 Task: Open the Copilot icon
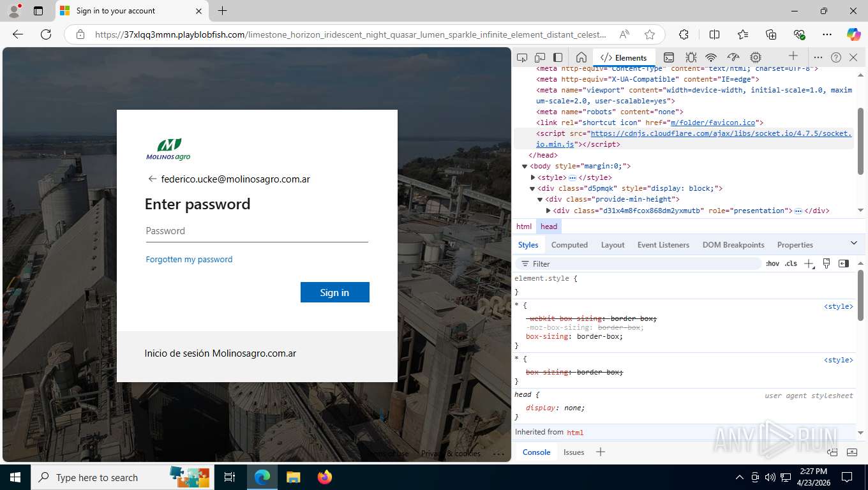coord(853,34)
